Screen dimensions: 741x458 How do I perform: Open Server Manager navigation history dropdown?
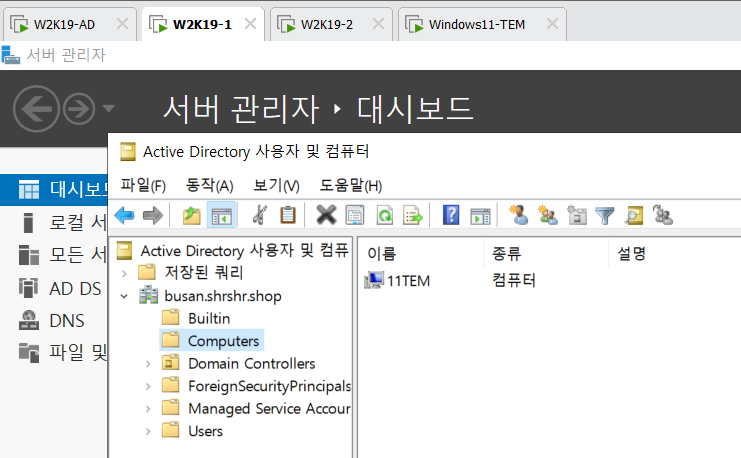(109, 109)
